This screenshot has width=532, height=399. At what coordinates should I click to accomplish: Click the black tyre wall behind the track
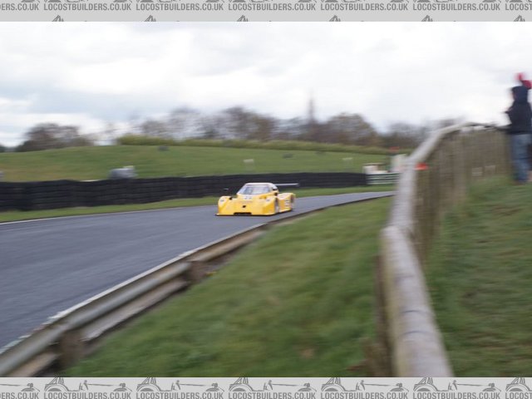coord(125,191)
